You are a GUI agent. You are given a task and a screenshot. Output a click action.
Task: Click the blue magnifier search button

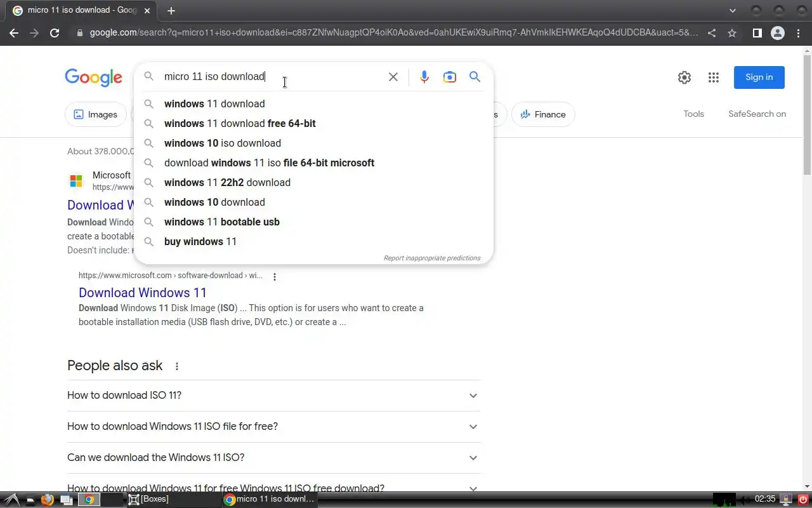tap(475, 77)
